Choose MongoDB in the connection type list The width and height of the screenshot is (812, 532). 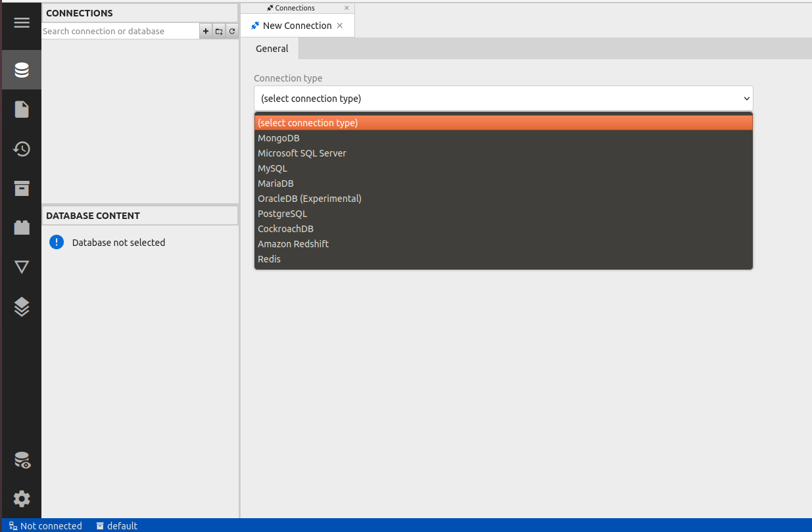[x=278, y=138]
